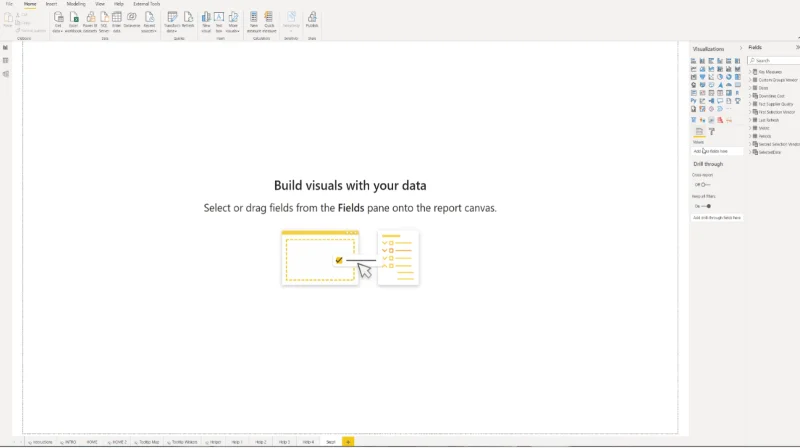
Task: Pick the pie chart visual
Action: [720, 77]
